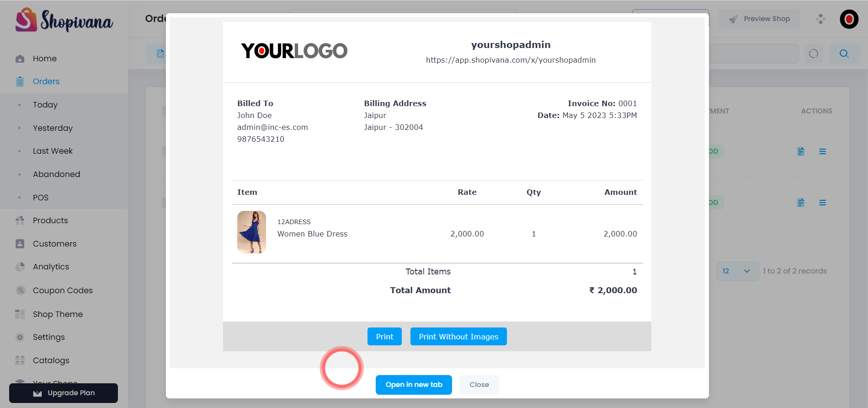The width and height of the screenshot is (868, 408).
Task: Click the shop URL on the invoice
Action: tap(511, 60)
